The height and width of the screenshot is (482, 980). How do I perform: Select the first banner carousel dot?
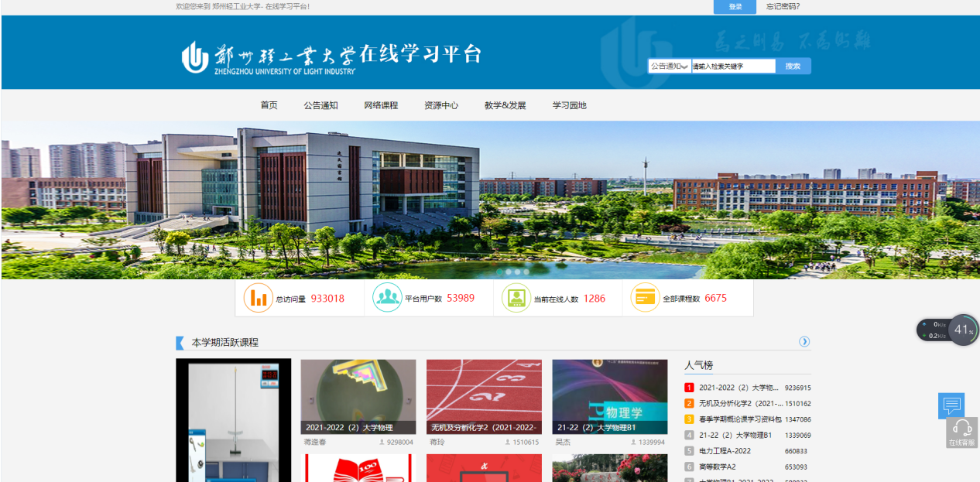click(499, 272)
